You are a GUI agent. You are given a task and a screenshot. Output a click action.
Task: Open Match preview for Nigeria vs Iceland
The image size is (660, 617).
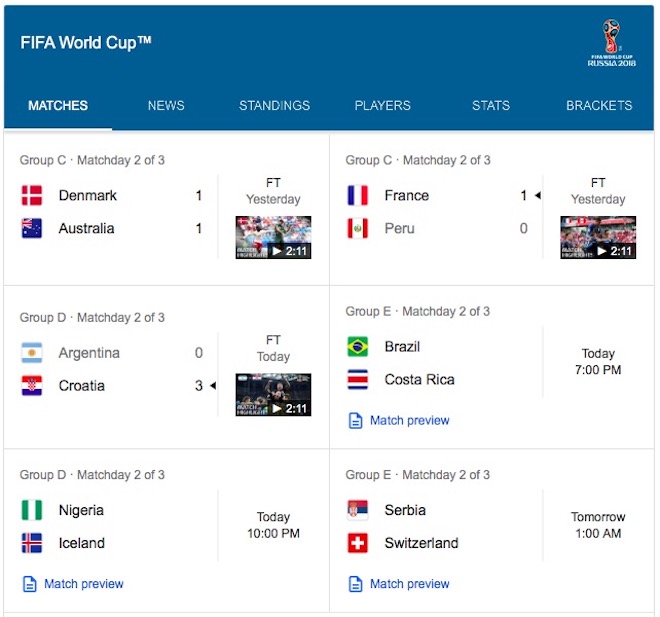73,584
